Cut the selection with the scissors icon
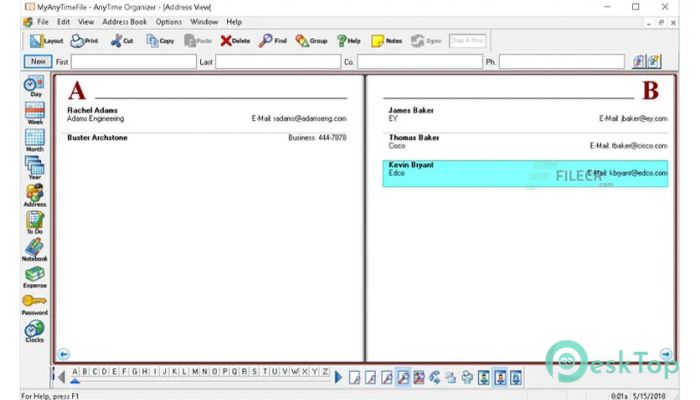Image resolution: width=700 pixels, height=400 pixels. (122, 41)
